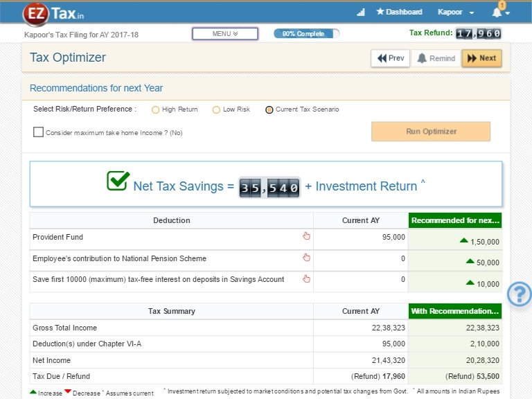The height and width of the screenshot is (399, 532).
Task: Click the Run Optimizer button
Action: tap(431, 132)
